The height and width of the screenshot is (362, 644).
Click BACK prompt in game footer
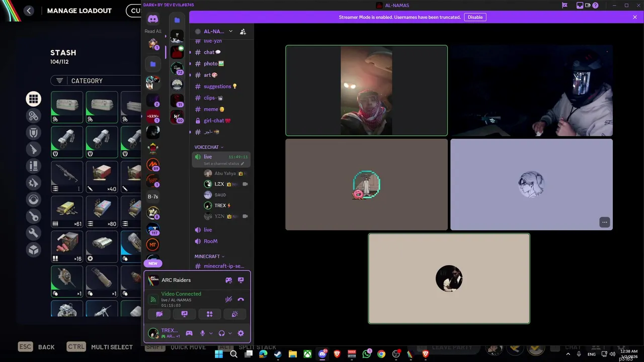36,347
